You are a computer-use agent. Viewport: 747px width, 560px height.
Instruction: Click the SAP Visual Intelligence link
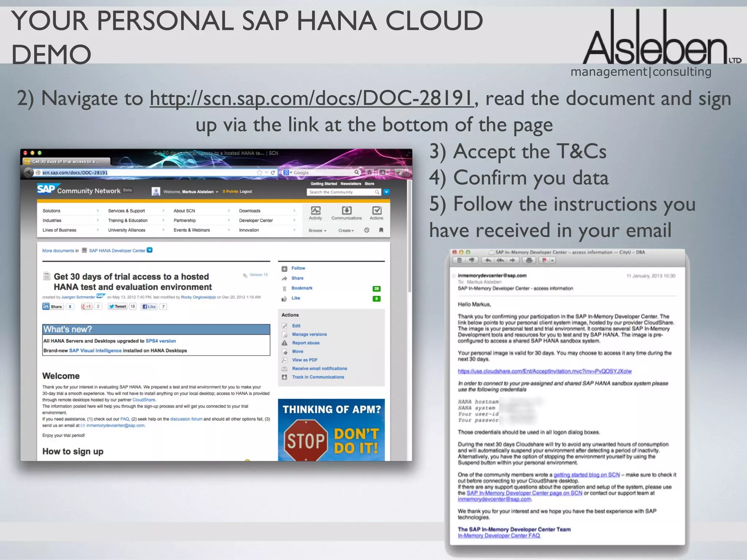(x=95, y=350)
